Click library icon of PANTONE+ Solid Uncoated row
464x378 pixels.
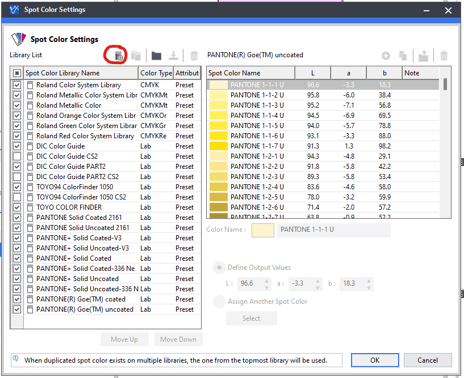(x=30, y=279)
